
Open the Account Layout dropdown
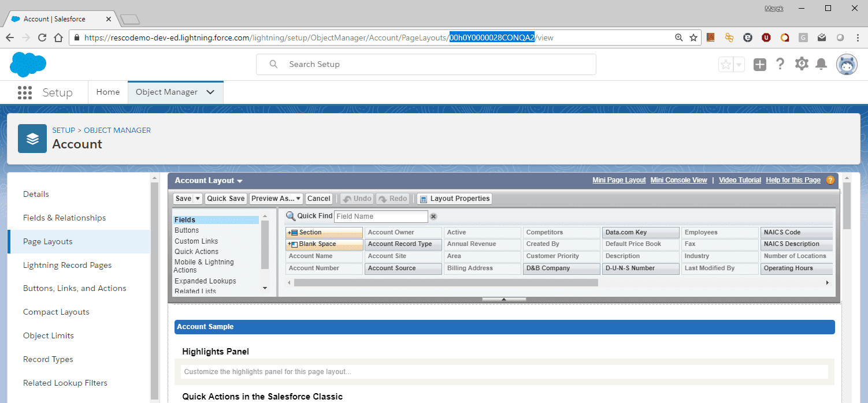click(x=209, y=180)
